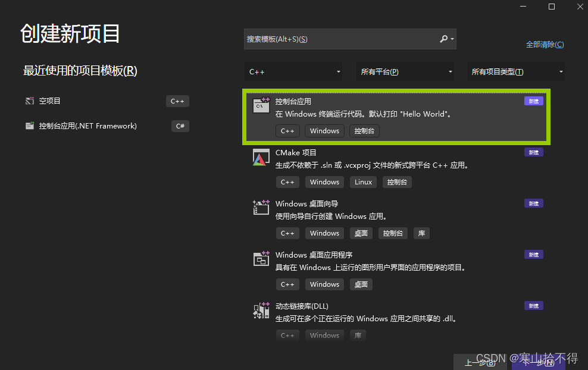Image resolution: width=588 pixels, height=370 pixels.
Task: Click the C++ tag beside 空项目
Action: (x=177, y=101)
